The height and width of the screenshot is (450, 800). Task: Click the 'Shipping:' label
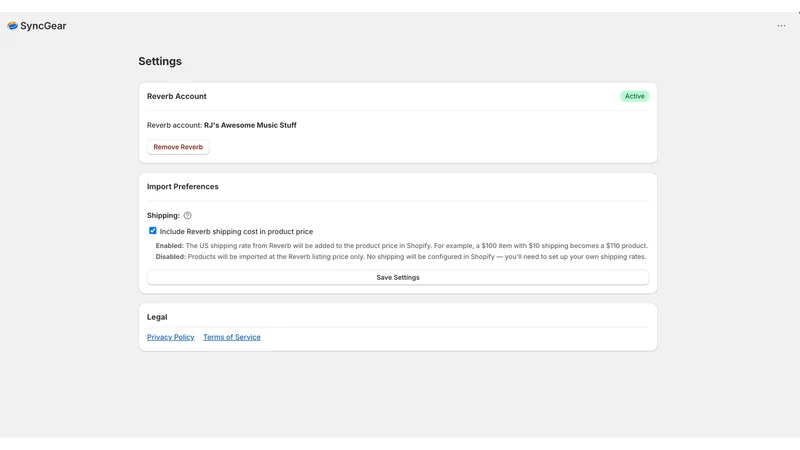(x=163, y=215)
